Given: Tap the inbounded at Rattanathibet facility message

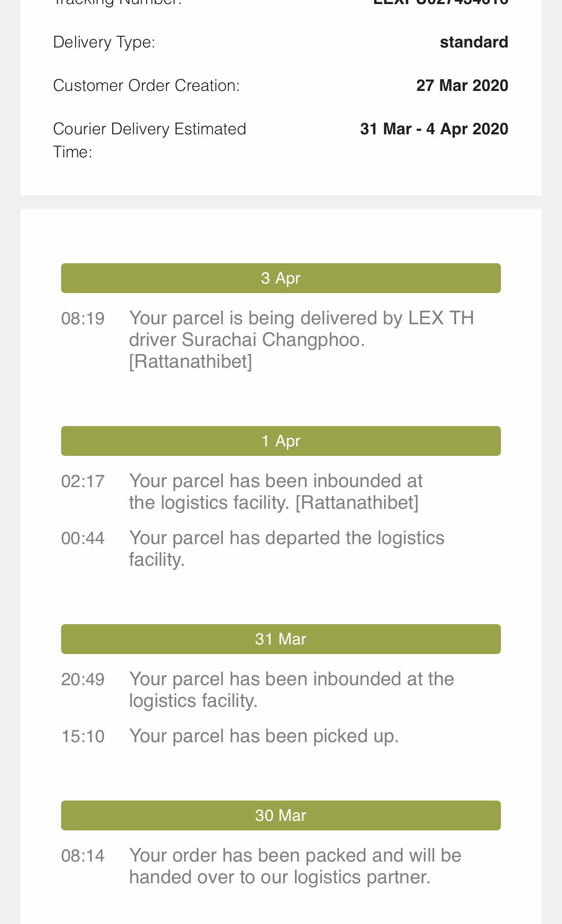Looking at the screenshot, I should [x=275, y=492].
